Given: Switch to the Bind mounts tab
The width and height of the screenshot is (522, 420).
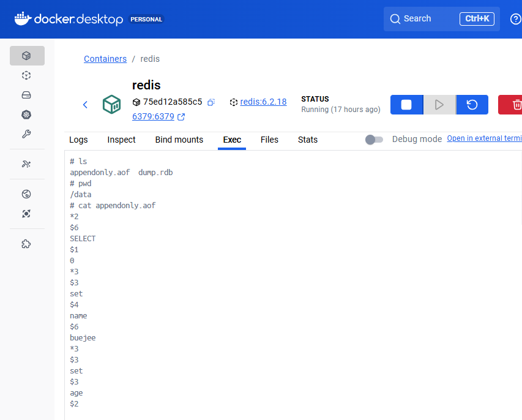Looking at the screenshot, I should 179,140.
